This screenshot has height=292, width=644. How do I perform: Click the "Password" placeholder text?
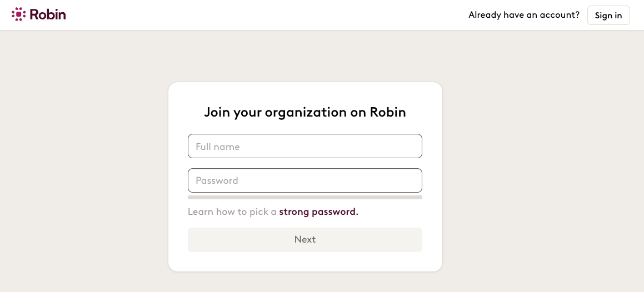pos(217,180)
